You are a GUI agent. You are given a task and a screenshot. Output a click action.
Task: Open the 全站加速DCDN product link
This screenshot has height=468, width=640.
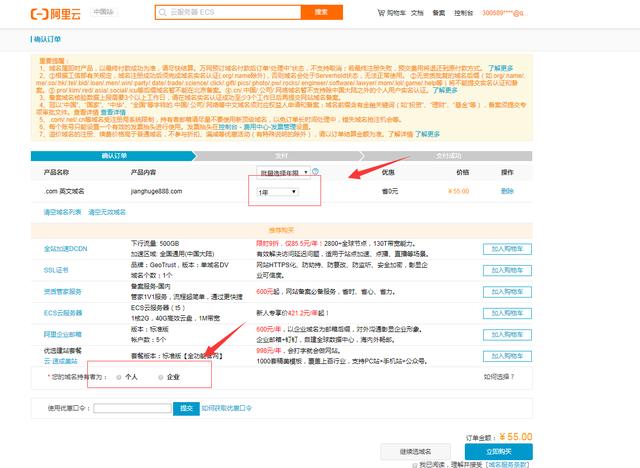click(66, 248)
